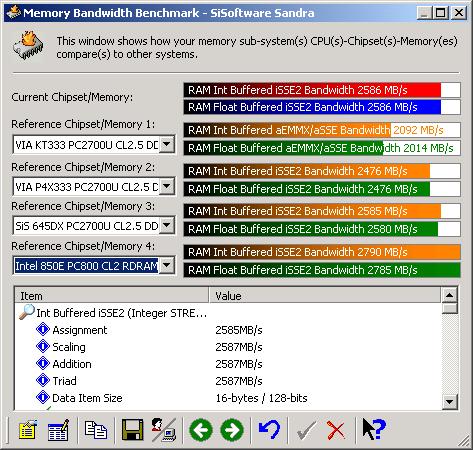Viewport: 473px width, 450px height.
Task: Open the table edit options icon
Action: coord(58,429)
